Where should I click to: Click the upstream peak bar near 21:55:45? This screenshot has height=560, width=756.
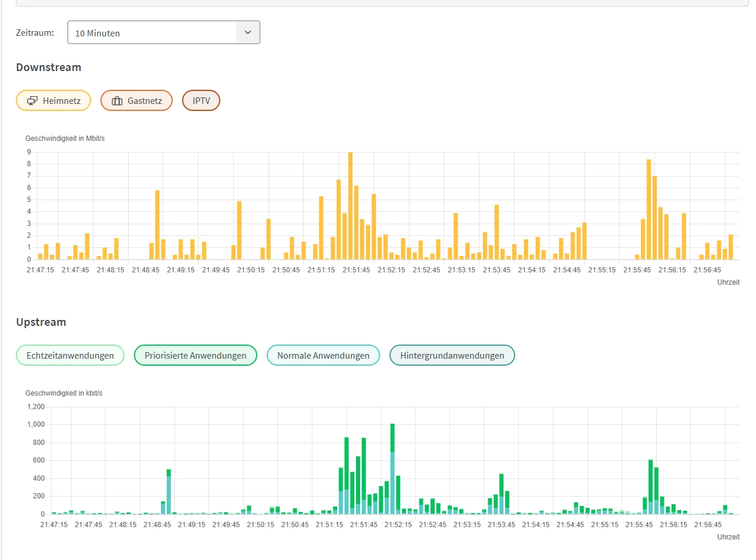tap(651, 487)
